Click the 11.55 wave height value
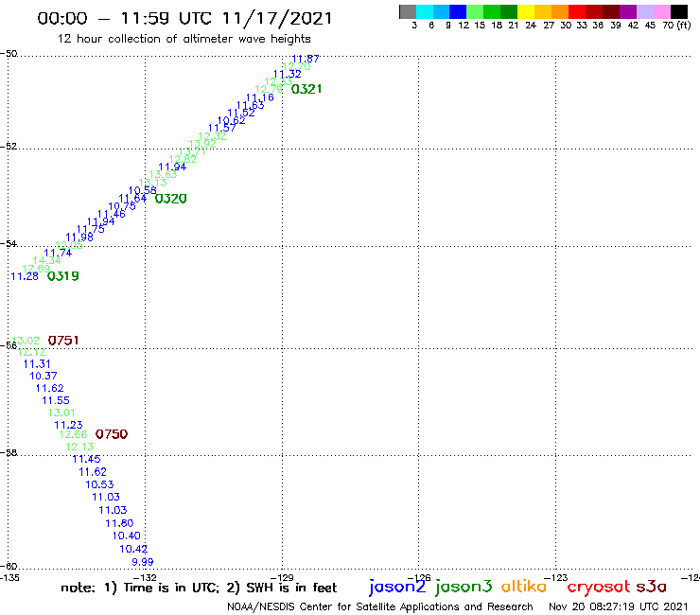This screenshot has width=700, height=615. (x=56, y=400)
